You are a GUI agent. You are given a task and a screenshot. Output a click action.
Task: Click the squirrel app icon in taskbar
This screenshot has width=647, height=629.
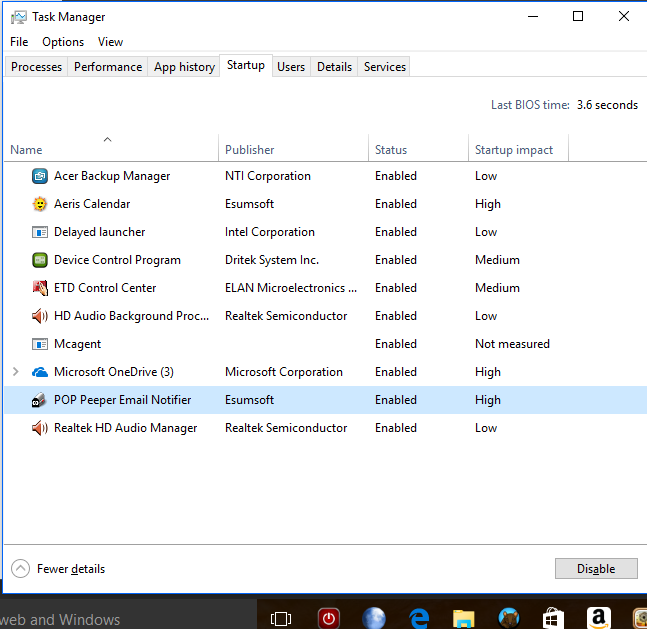tap(509, 618)
